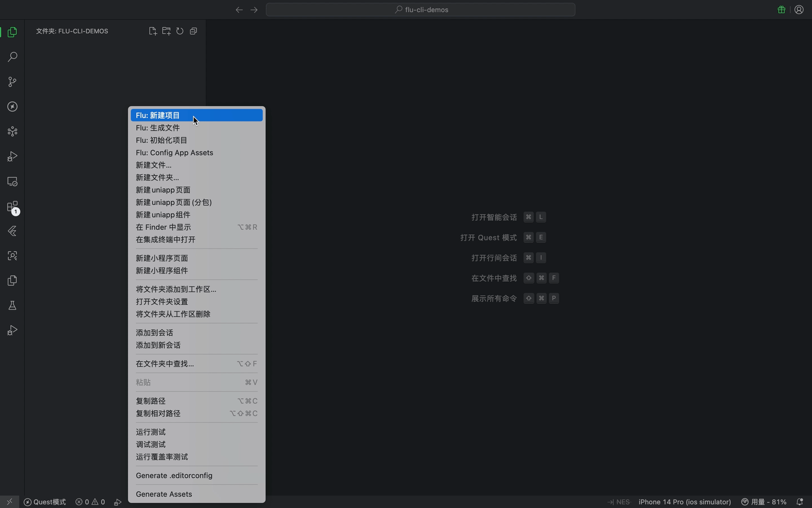This screenshot has width=812, height=508.
Task: Select 新建 uniapp 组件 entry
Action: click(197, 214)
